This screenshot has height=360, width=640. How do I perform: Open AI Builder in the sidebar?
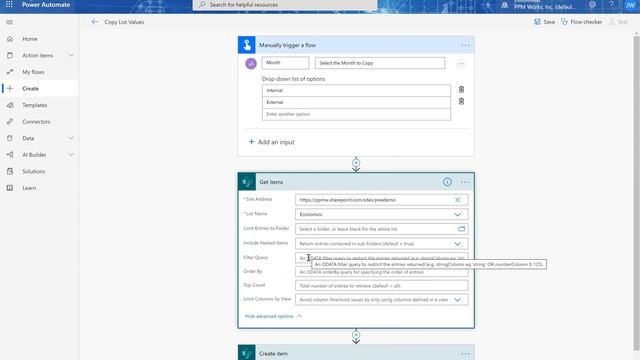click(34, 155)
